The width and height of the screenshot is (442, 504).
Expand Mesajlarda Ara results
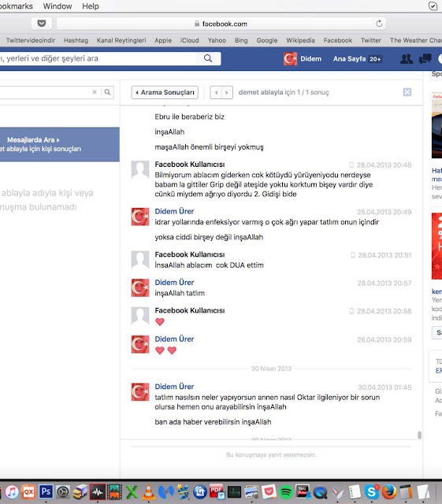point(33,140)
